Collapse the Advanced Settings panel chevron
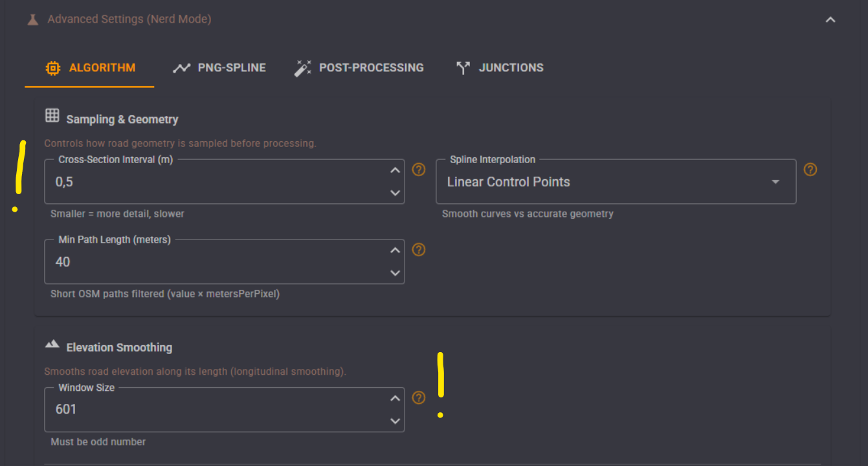 (x=830, y=20)
